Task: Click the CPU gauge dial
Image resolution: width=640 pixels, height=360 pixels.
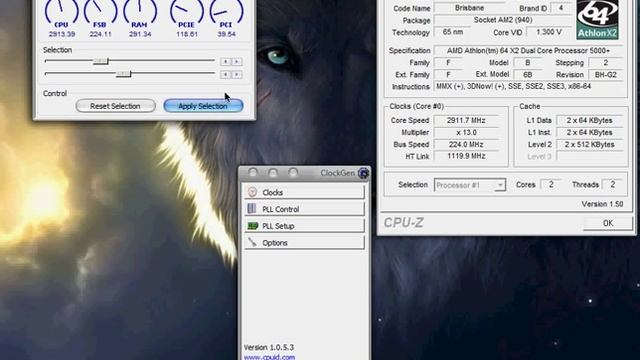Action: [x=62, y=12]
